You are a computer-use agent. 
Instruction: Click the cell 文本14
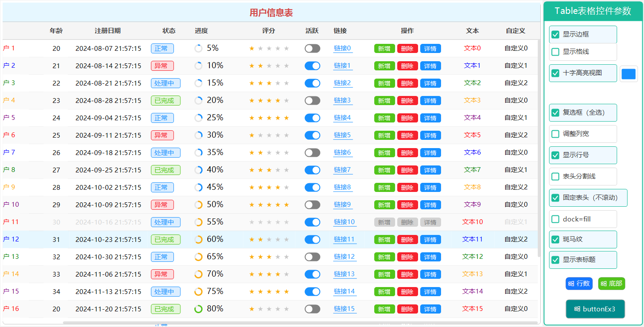click(472, 291)
